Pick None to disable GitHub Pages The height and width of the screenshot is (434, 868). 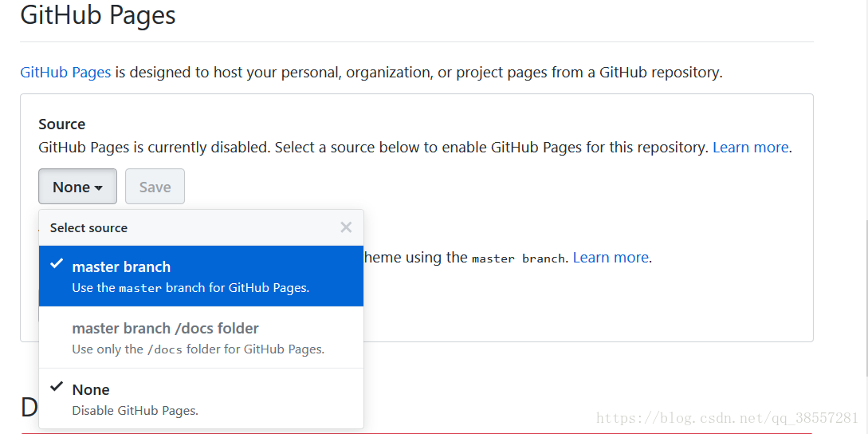(201, 399)
